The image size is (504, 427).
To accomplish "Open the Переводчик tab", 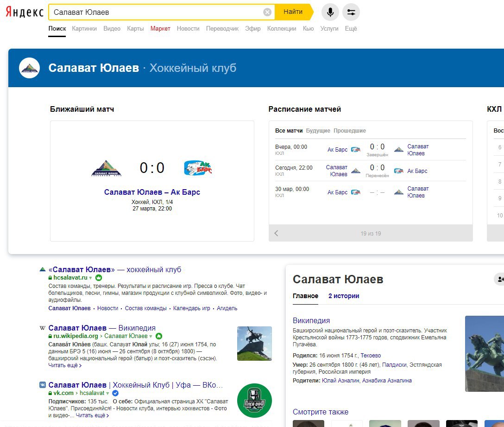I will [x=222, y=29].
